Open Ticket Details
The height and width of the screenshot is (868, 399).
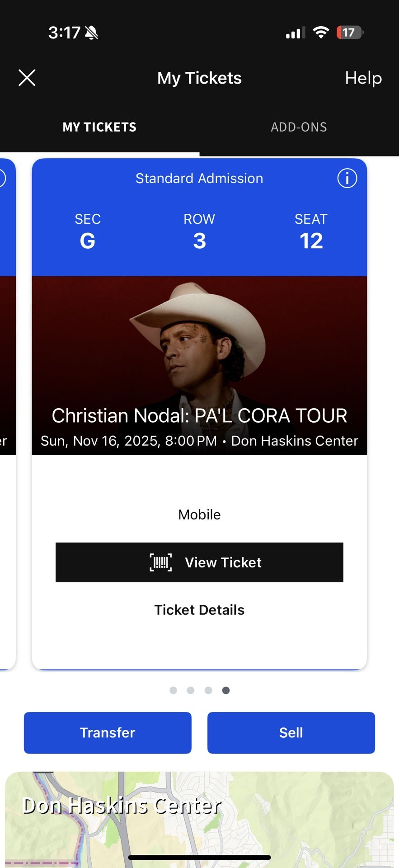tap(199, 610)
